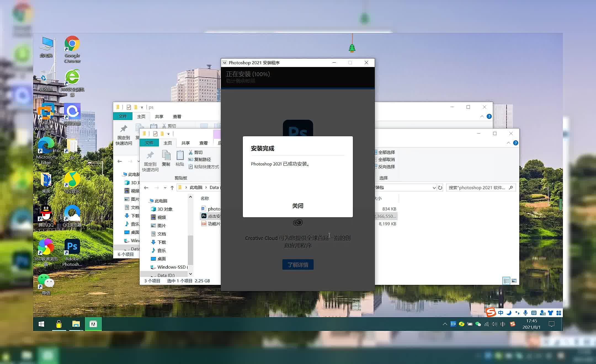
Task: Switch to large icons view toggle
Action: pyautogui.click(x=514, y=281)
